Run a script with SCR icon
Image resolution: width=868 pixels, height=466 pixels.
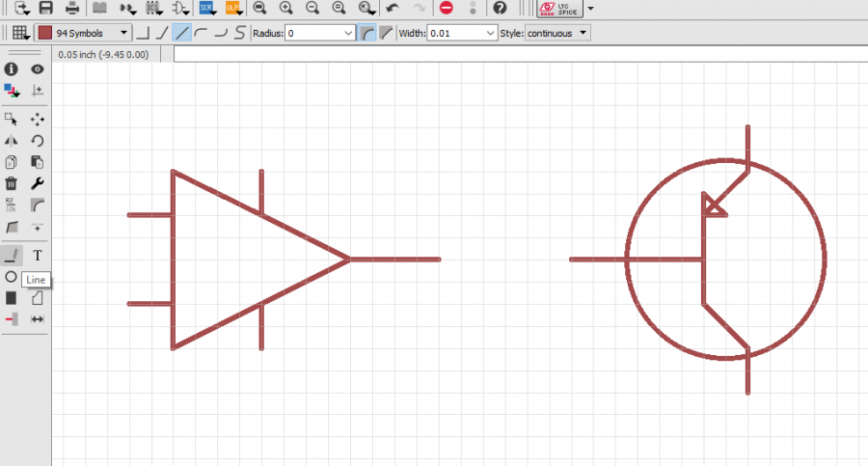(207, 8)
